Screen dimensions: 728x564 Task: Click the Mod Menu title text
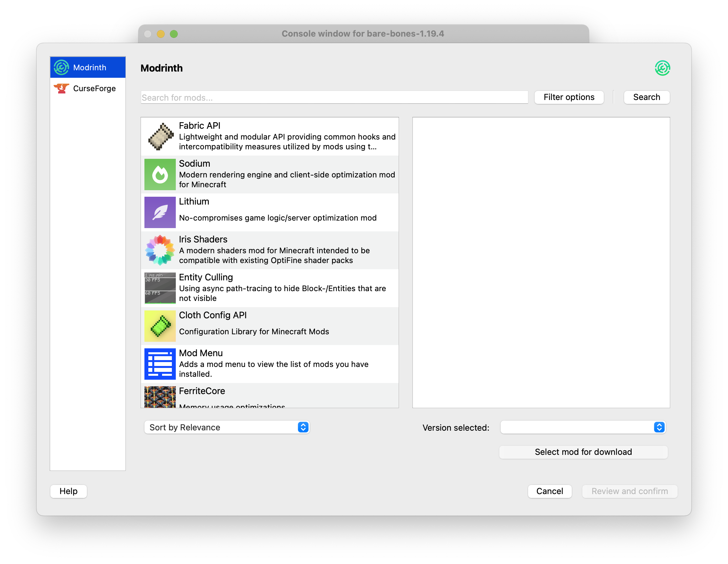(x=201, y=353)
